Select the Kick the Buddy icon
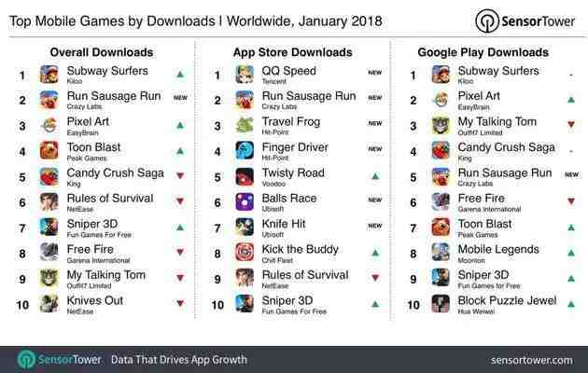588x373 pixels. (x=245, y=253)
